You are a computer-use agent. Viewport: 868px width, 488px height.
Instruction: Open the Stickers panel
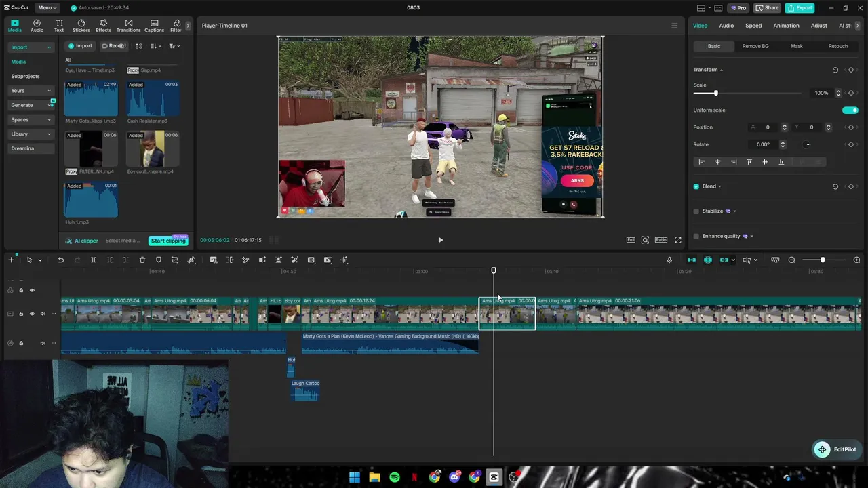[81, 26]
